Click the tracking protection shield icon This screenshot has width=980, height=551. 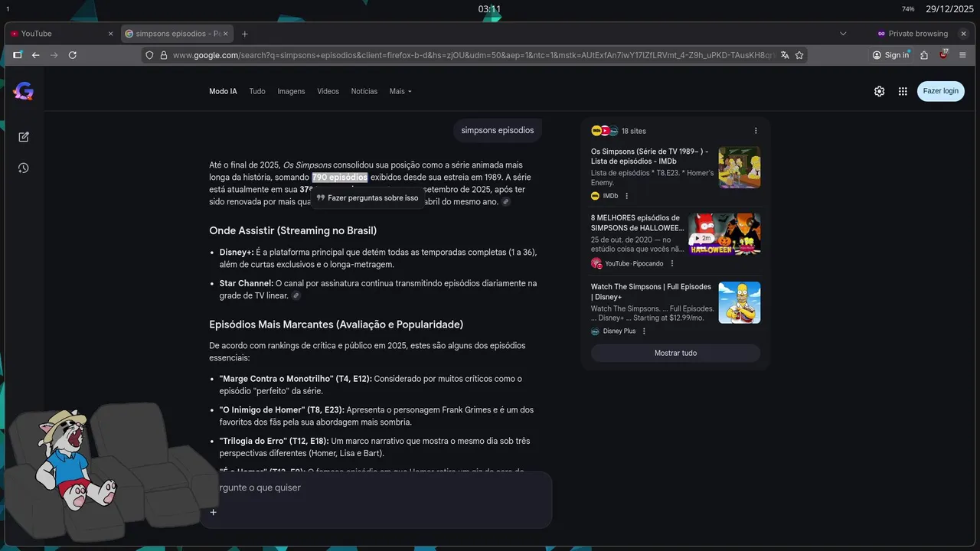pyautogui.click(x=150, y=55)
